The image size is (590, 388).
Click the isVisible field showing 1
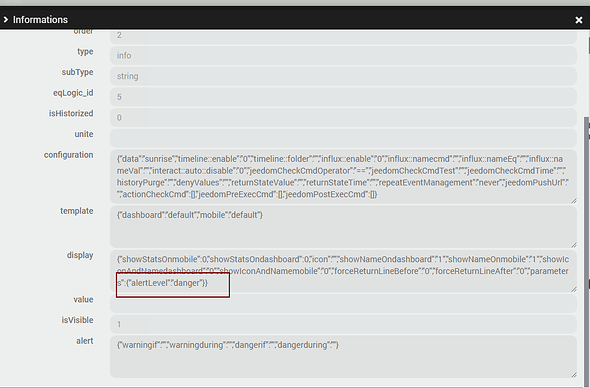343,324
